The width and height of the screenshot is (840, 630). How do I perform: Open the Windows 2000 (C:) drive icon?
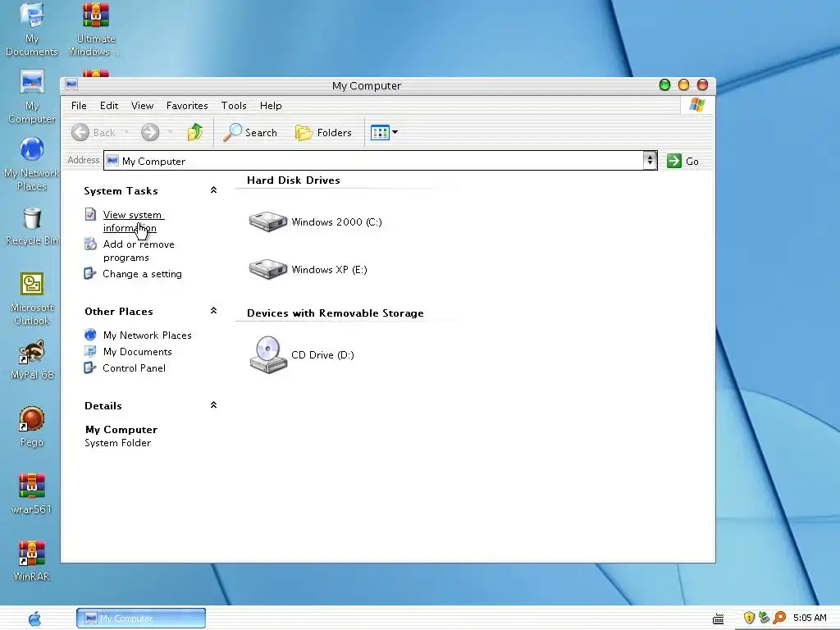(268, 221)
